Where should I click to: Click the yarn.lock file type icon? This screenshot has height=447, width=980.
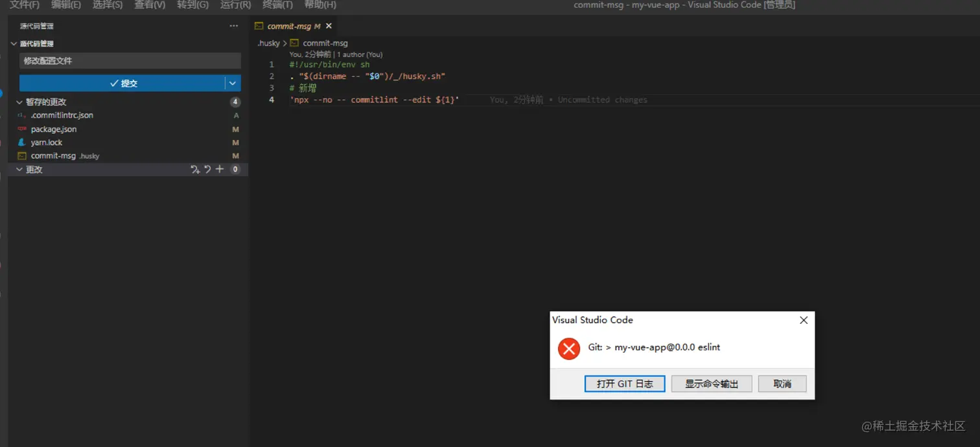coord(22,143)
